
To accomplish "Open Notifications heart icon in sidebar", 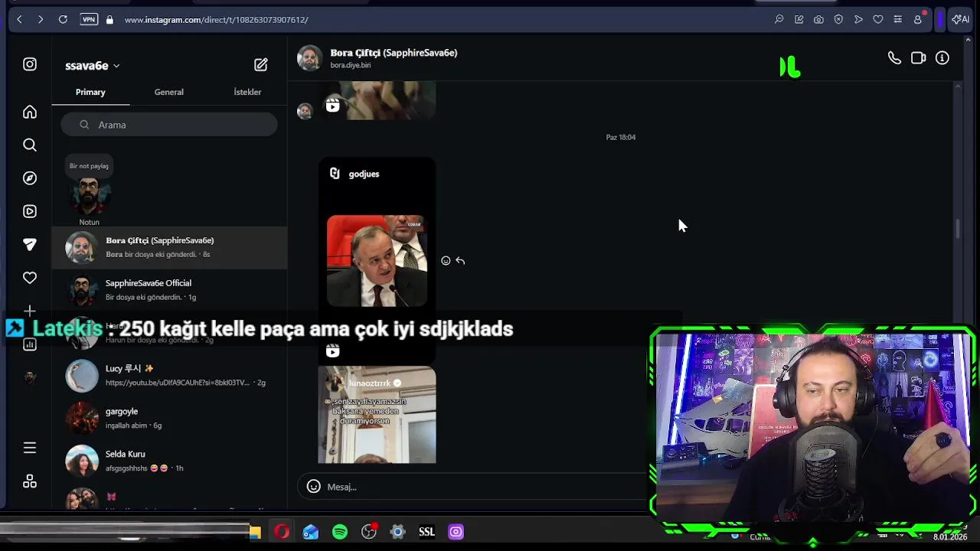I will [x=30, y=278].
